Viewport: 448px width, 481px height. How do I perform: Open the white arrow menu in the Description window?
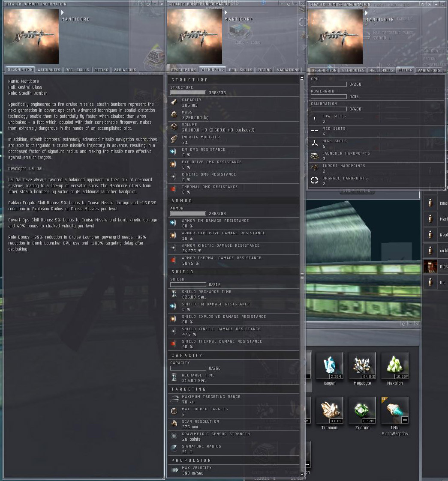(62, 12)
